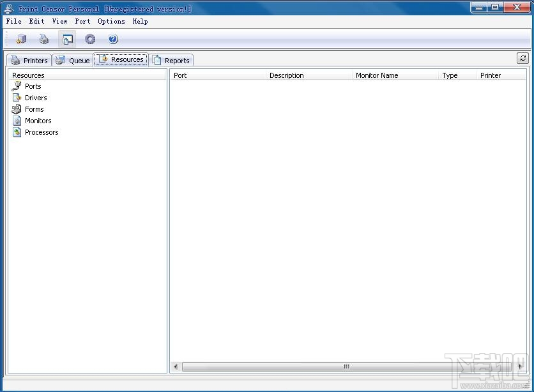Open the Help menu
The height and width of the screenshot is (392, 534).
(x=141, y=21)
